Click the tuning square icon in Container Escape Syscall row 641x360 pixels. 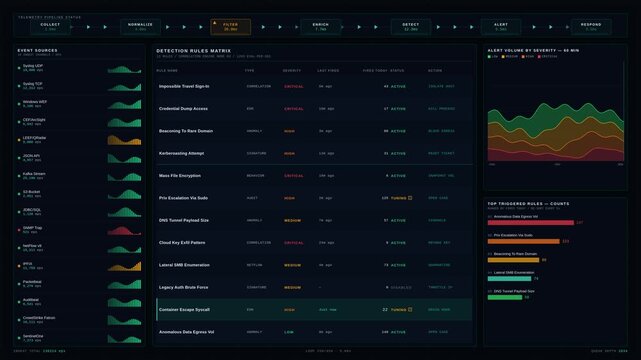(410, 309)
